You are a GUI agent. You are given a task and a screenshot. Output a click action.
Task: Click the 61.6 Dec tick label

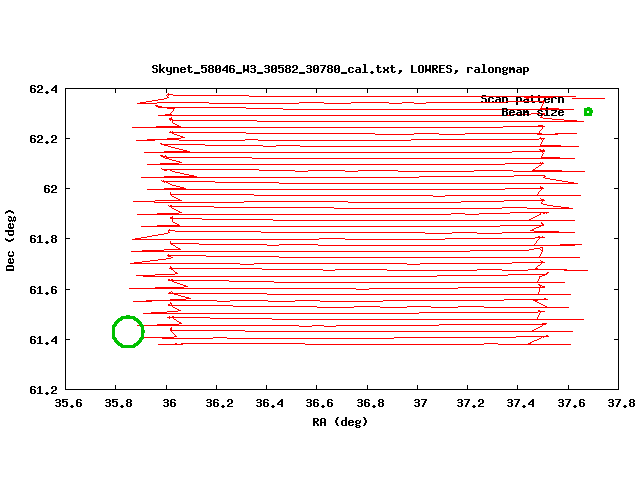(43, 290)
